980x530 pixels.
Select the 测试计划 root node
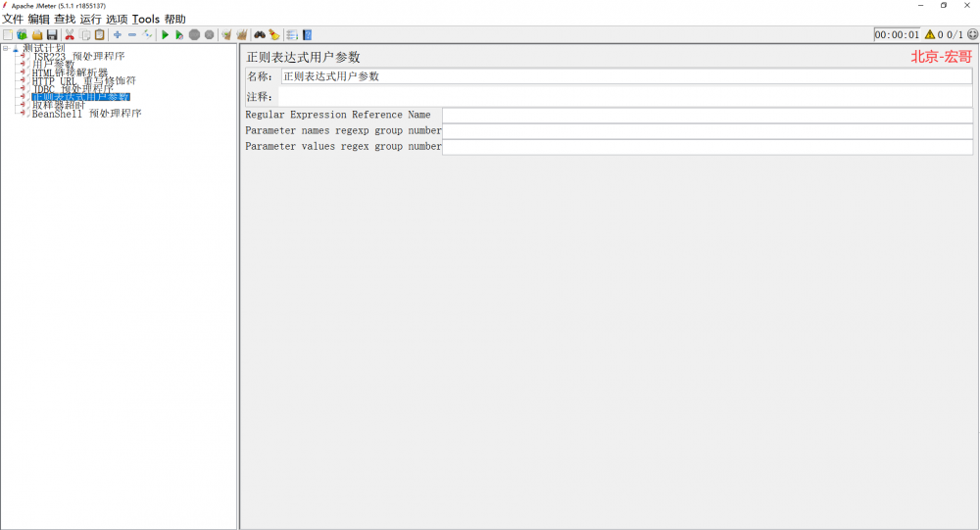pos(44,48)
